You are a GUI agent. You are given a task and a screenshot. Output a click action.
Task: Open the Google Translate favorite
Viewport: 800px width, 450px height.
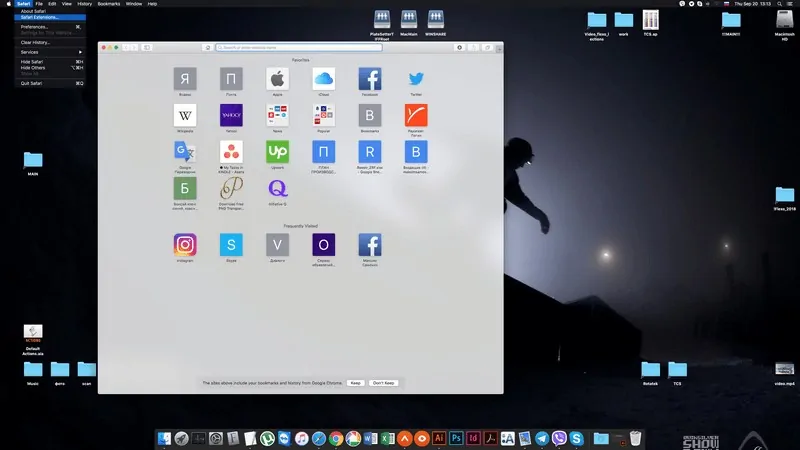tap(185, 152)
